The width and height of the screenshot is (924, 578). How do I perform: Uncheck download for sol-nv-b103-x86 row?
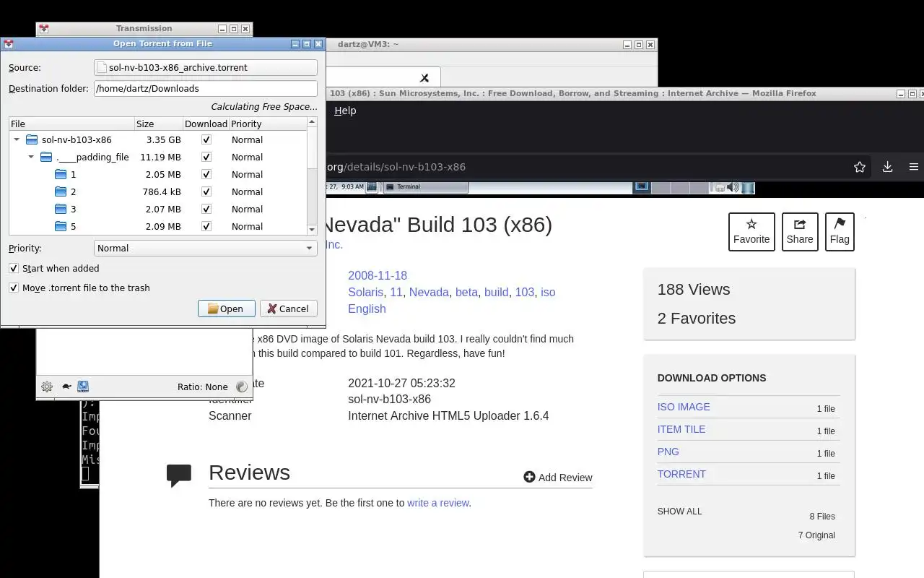[206, 139]
